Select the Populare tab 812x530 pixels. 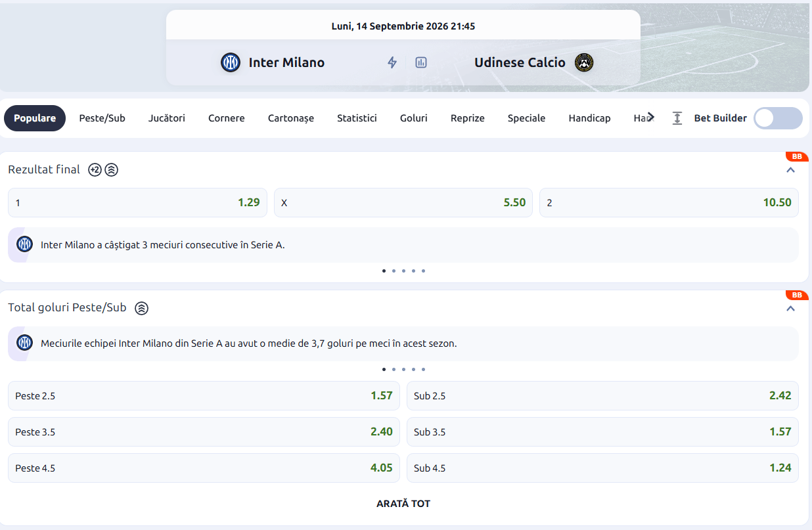click(35, 118)
